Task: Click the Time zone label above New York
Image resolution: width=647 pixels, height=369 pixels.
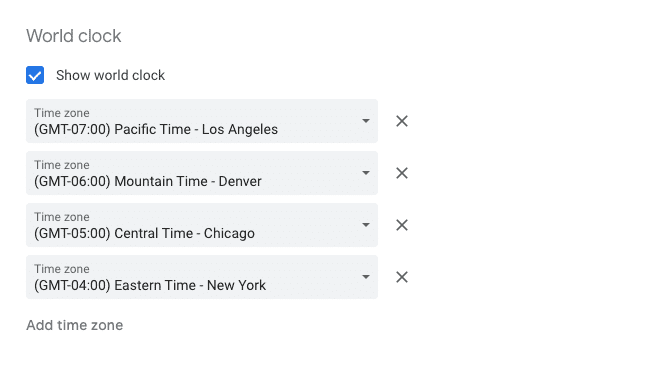Action: (x=61, y=269)
